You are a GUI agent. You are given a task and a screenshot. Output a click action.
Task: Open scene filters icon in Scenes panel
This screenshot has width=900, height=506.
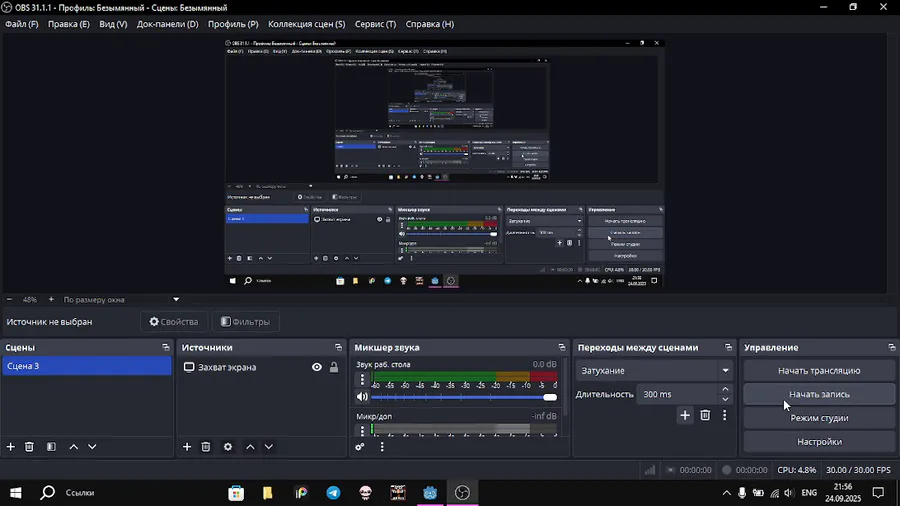(x=51, y=446)
